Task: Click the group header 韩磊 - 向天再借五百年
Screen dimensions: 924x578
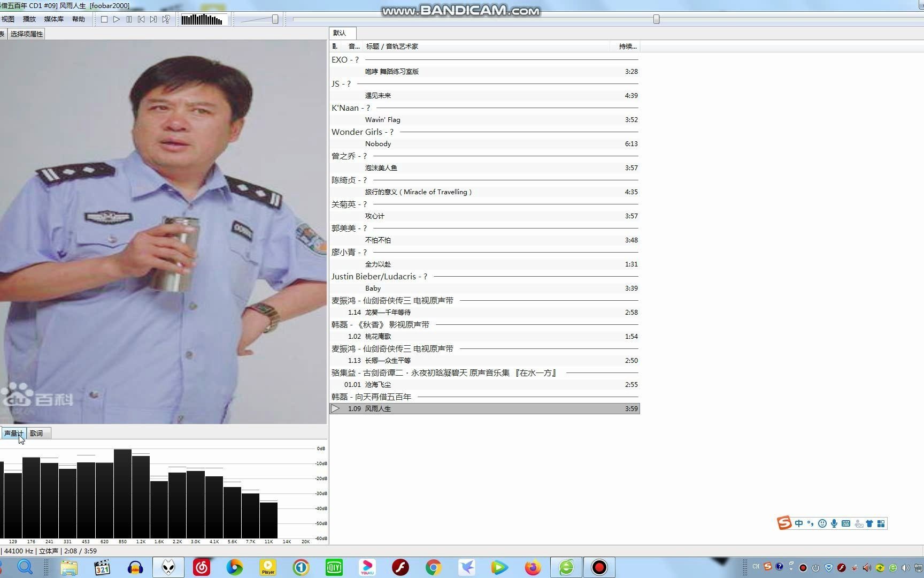Action: coord(484,397)
